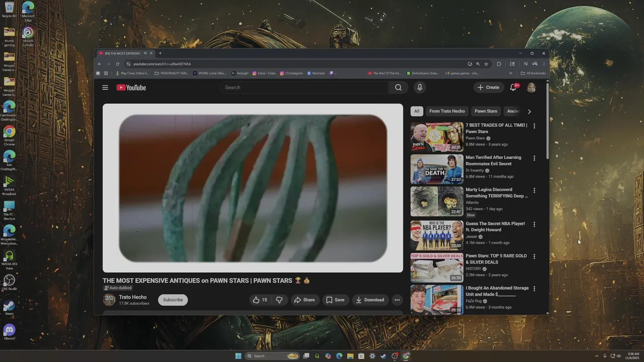Open Recycle Bin on desktop
This screenshot has width=644, height=362.
[x=9, y=10]
